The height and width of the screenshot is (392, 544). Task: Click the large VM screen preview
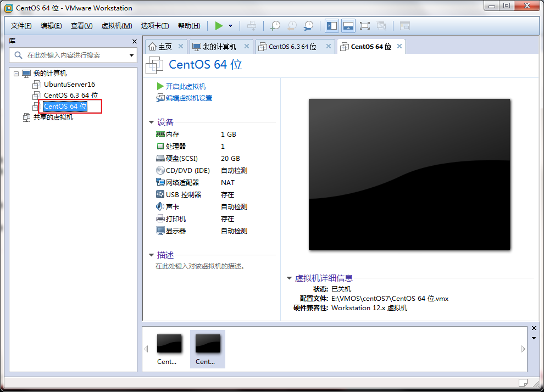coord(409,175)
